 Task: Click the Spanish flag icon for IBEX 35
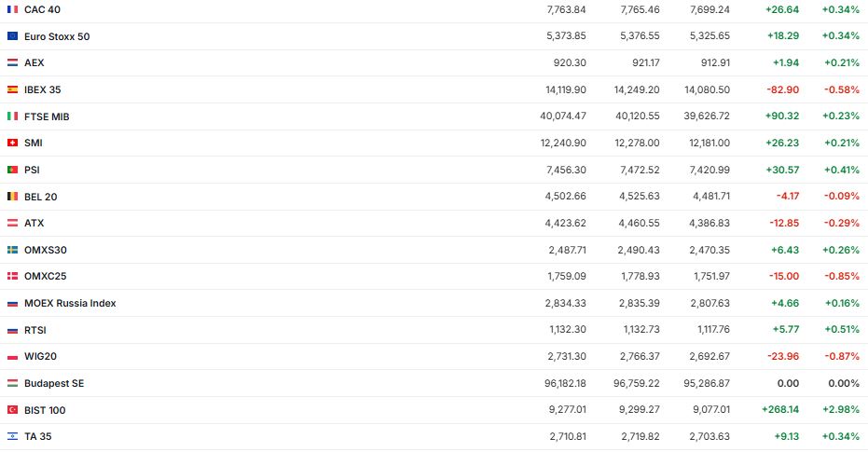[12, 89]
